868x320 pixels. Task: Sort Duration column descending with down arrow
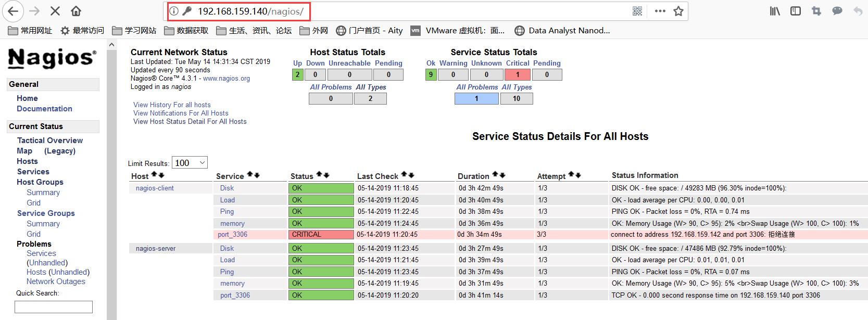[502, 175]
